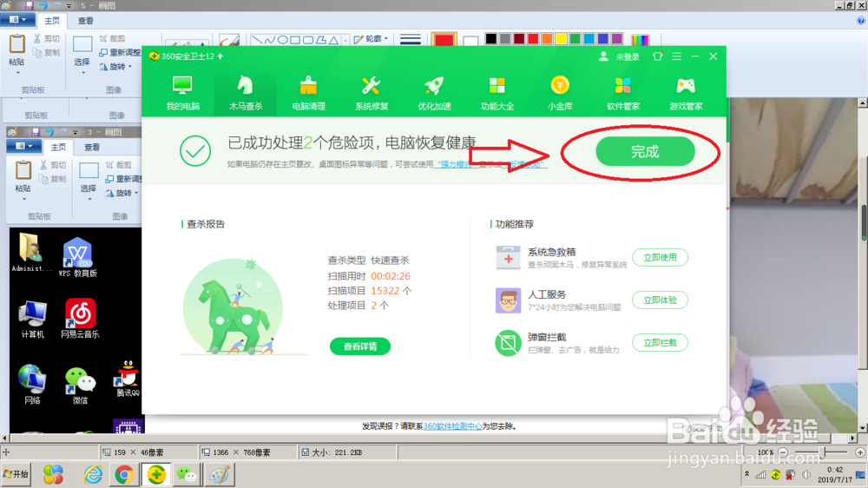
Task: Click 重新调整 resize in top Paint ribbon
Action: (x=120, y=53)
